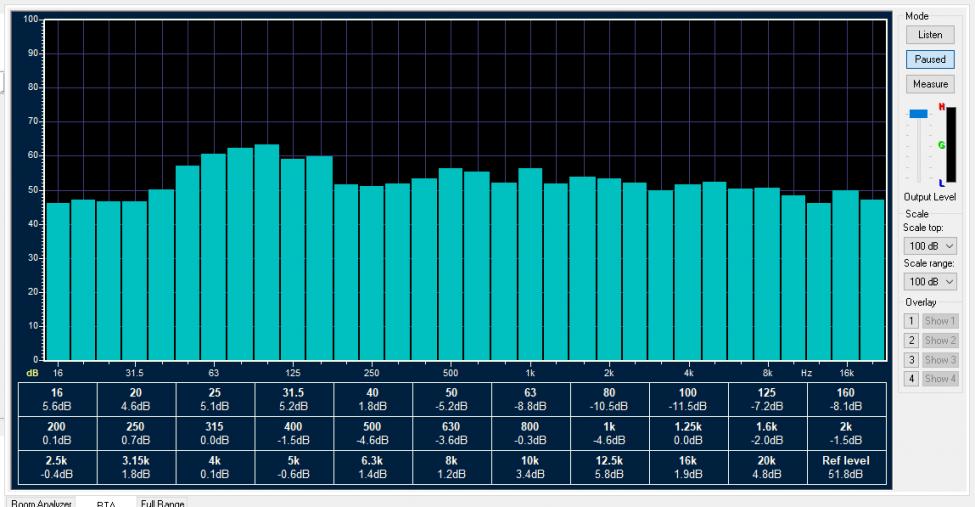Toggle Show 2 overlay
The image size is (975, 507).
coord(939,340)
